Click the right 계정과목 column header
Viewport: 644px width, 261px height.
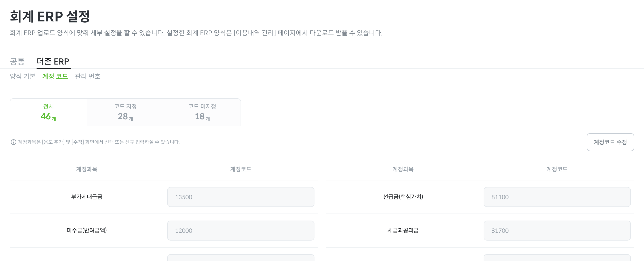point(403,169)
